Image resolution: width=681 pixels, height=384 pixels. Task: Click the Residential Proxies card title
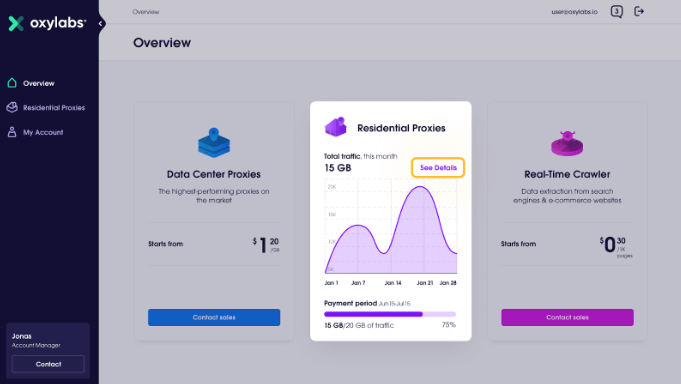(x=401, y=128)
